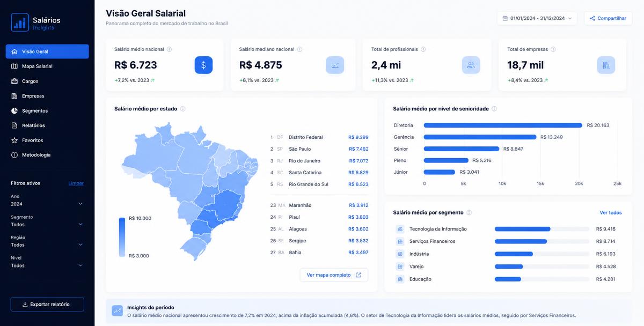The height and width of the screenshot is (326, 644).
Task: Expand the Segmento filter dropdown
Action: (47, 224)
